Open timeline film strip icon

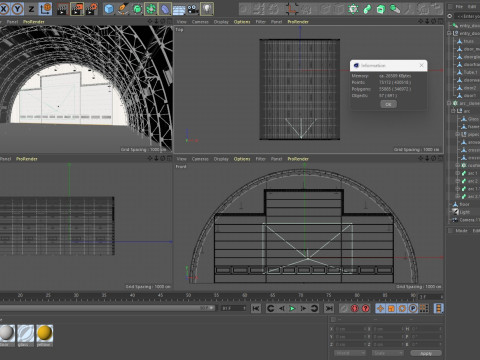click(439, 308)
